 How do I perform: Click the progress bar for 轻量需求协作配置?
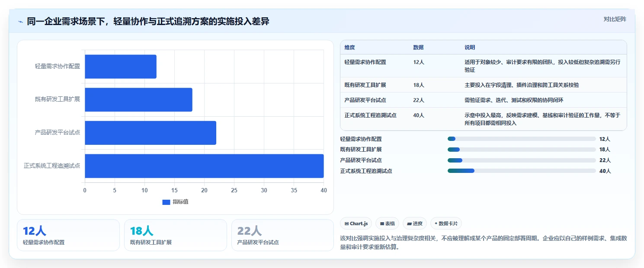click(x=522, y=139)
